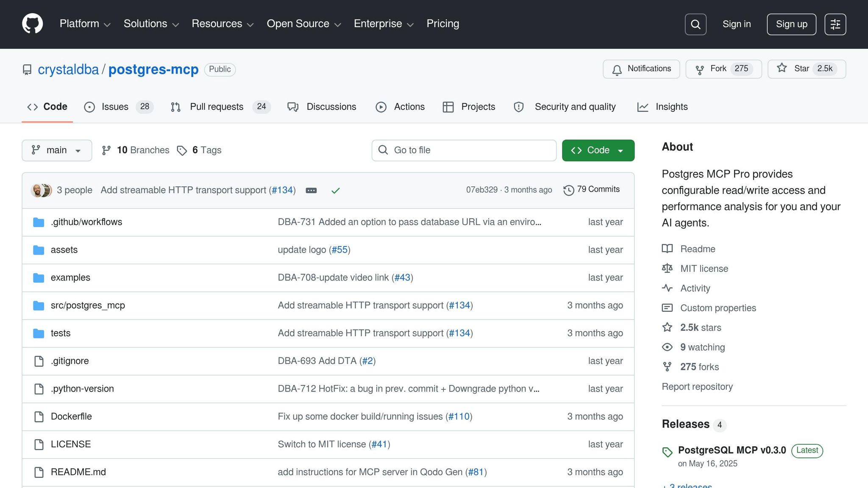Click the clock icon beside 79 Commits
Viewport: 868px width, 488px height.
pyautogui.click(x=569, y=190)
